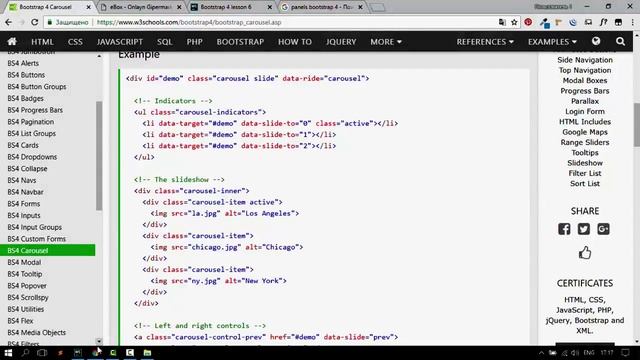Open Login Form how-to link
The image size is (640, 360).
[x=585, y=111]
